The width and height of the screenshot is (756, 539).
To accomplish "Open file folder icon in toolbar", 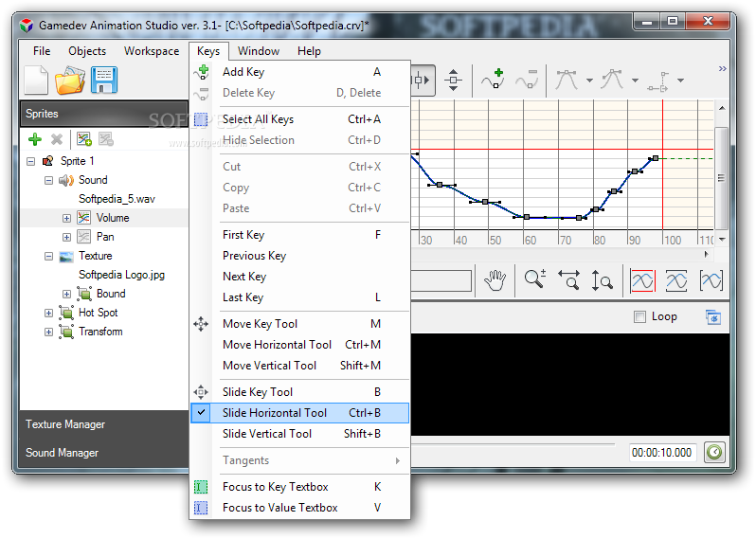I will [70, 80].
